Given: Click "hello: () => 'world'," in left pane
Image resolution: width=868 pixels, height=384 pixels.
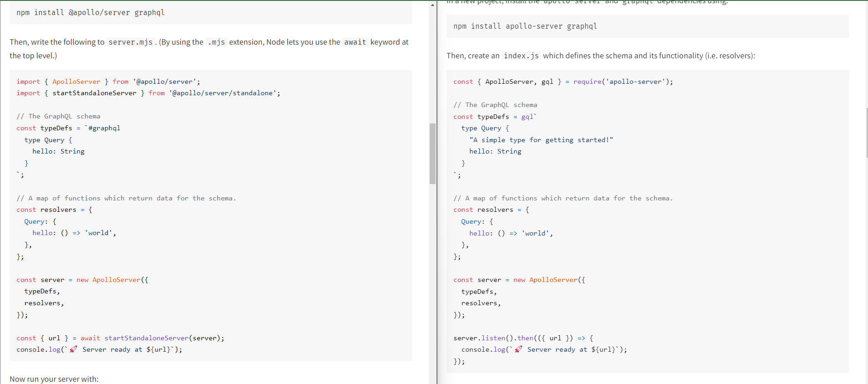Looking at the screenshot, I should point(74,233).
